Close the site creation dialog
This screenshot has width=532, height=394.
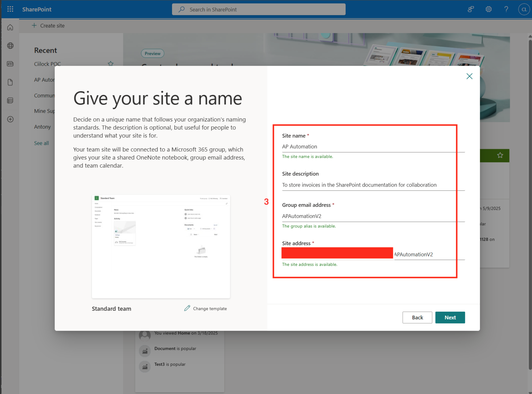(469, 76)
